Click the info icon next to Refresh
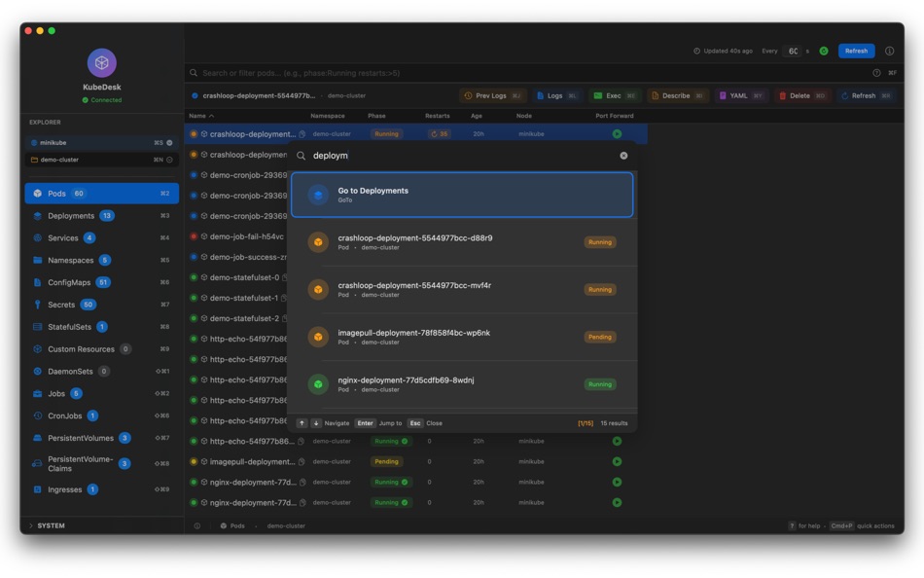This screenshot has height=578, width=924. point(889,51)
